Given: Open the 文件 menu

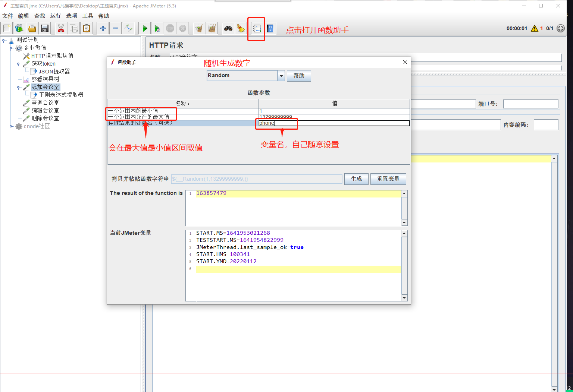Looking at the screenshot, I should click(x=7, y=16).
